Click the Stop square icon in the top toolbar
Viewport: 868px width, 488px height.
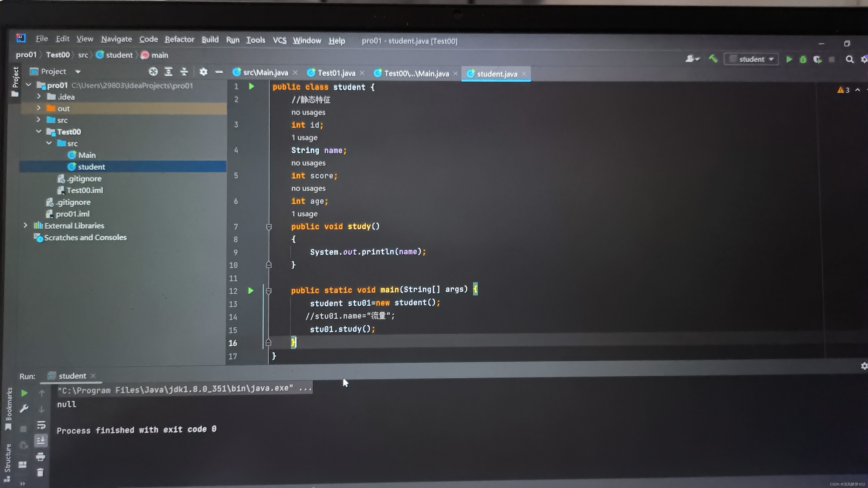(x=831, y=60)
